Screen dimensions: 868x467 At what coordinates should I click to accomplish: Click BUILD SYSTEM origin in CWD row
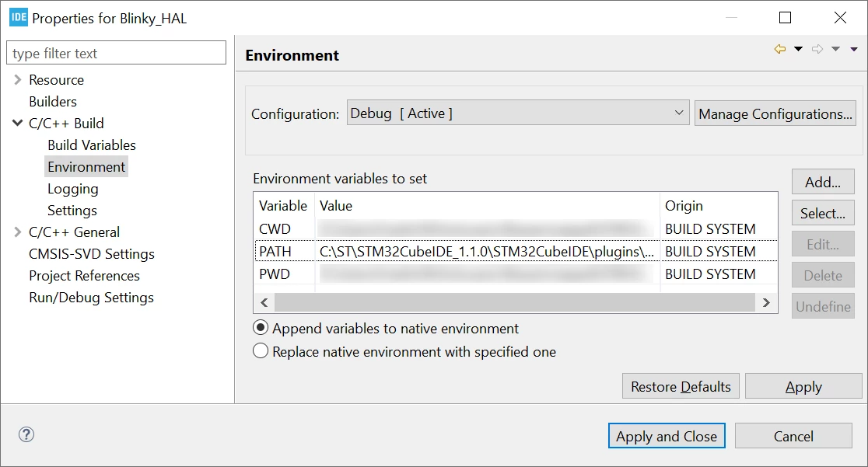pos(710,228)
